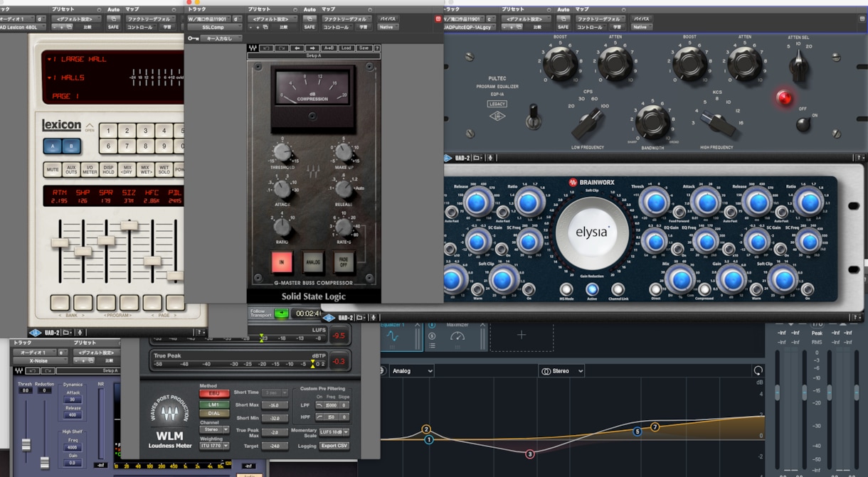Click the Waves undo arrow in SSLComp

[266, 48]
